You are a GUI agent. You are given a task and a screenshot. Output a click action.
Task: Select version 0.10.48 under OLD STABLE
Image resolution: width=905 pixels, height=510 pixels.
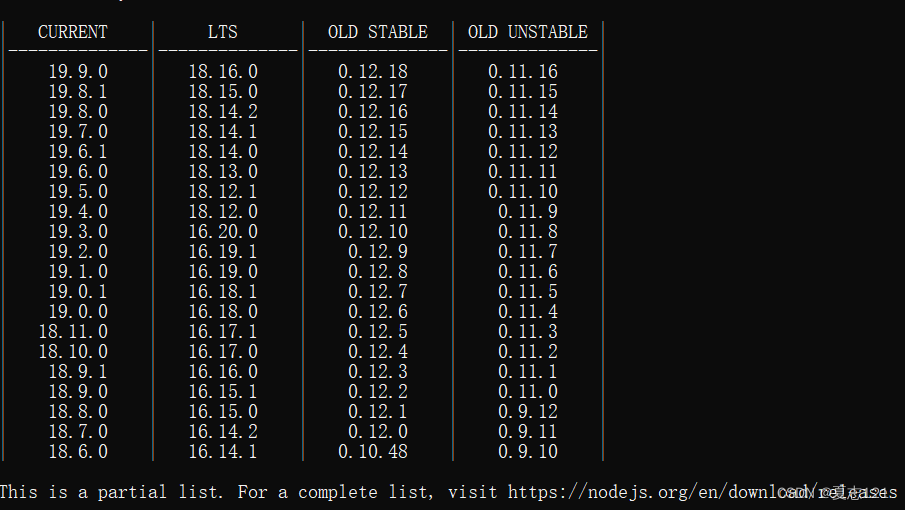click(373, 452)
